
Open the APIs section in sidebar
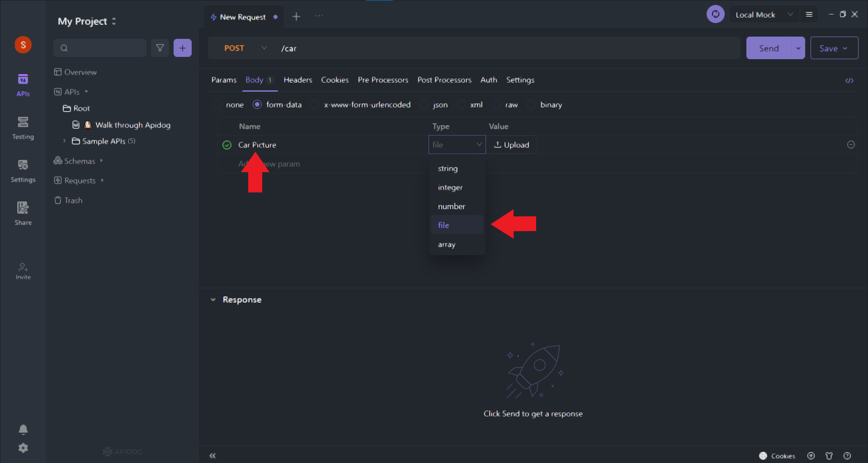(x=23, y=85)
